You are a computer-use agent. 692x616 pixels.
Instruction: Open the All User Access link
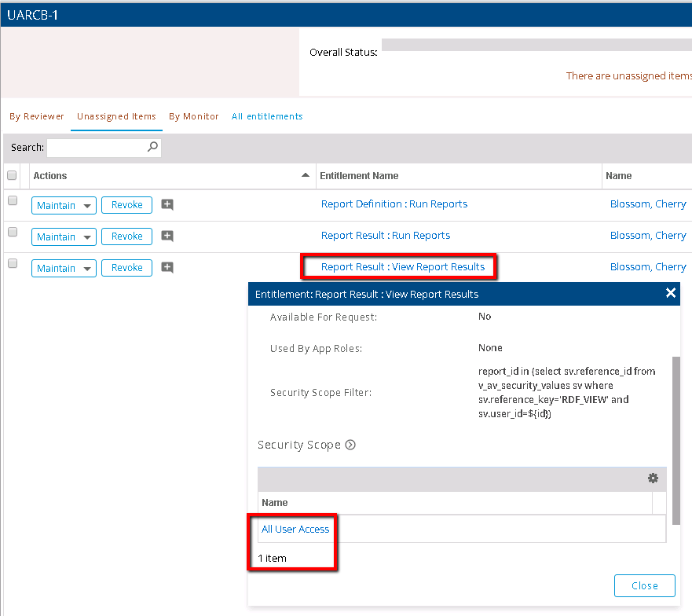[295, 530]
